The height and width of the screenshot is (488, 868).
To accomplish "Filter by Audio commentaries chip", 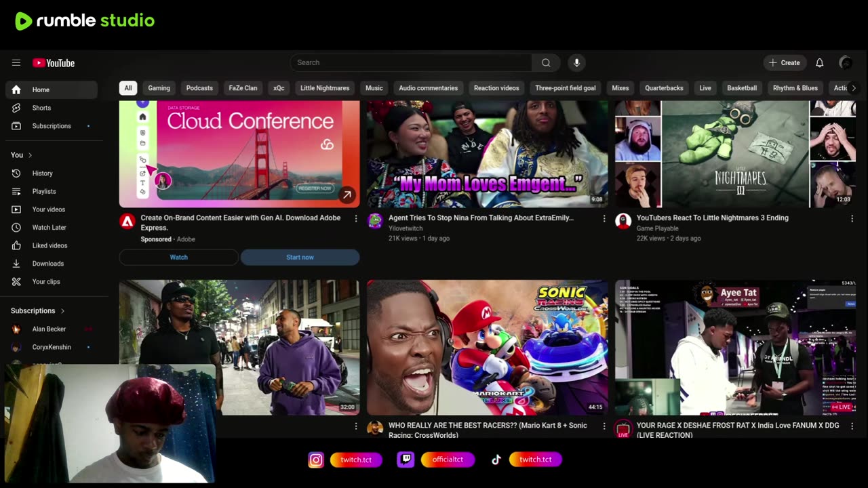I will (x=429, y=88).
